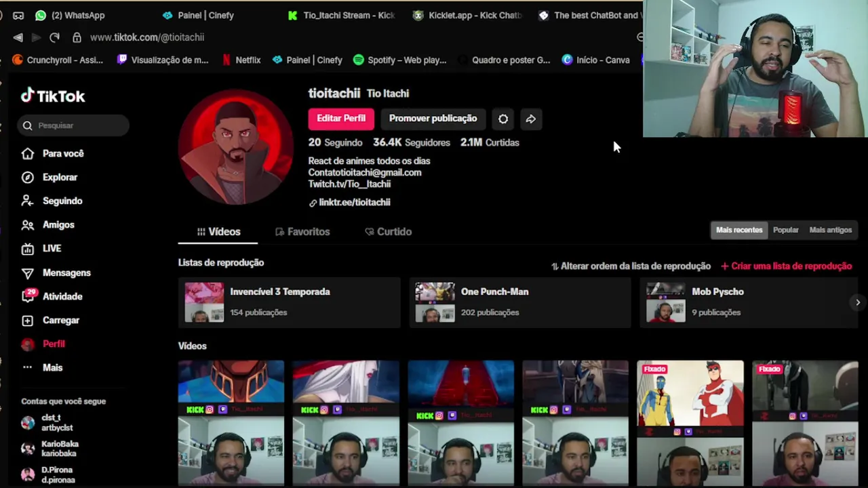Go back with browser back arrow
This screenshot has width=868, height=488.
[18, 37]
